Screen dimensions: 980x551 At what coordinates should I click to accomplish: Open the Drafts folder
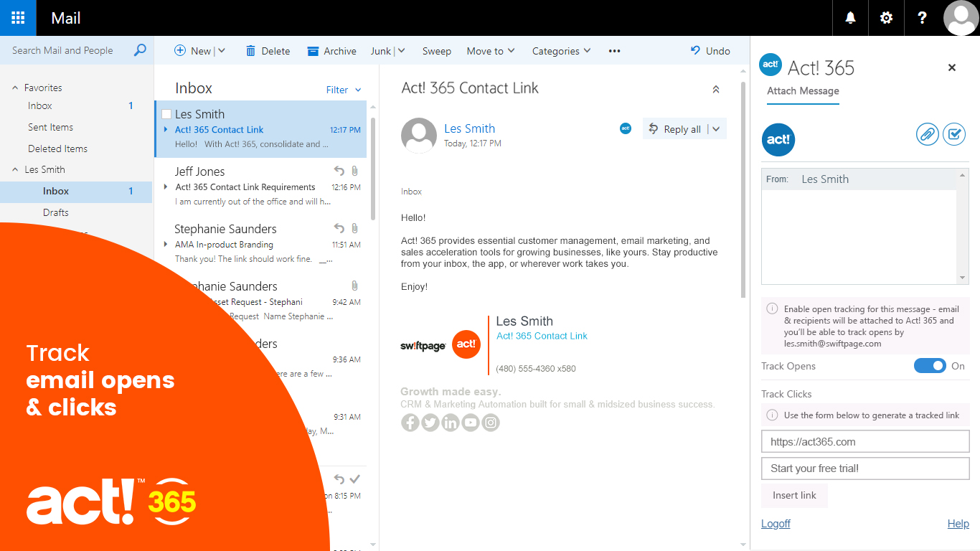56,212
